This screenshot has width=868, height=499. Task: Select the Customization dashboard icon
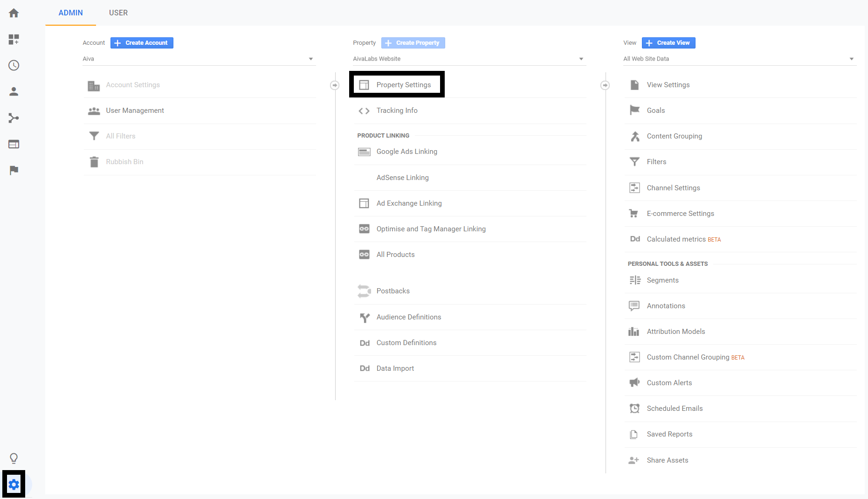coord(14,39)
